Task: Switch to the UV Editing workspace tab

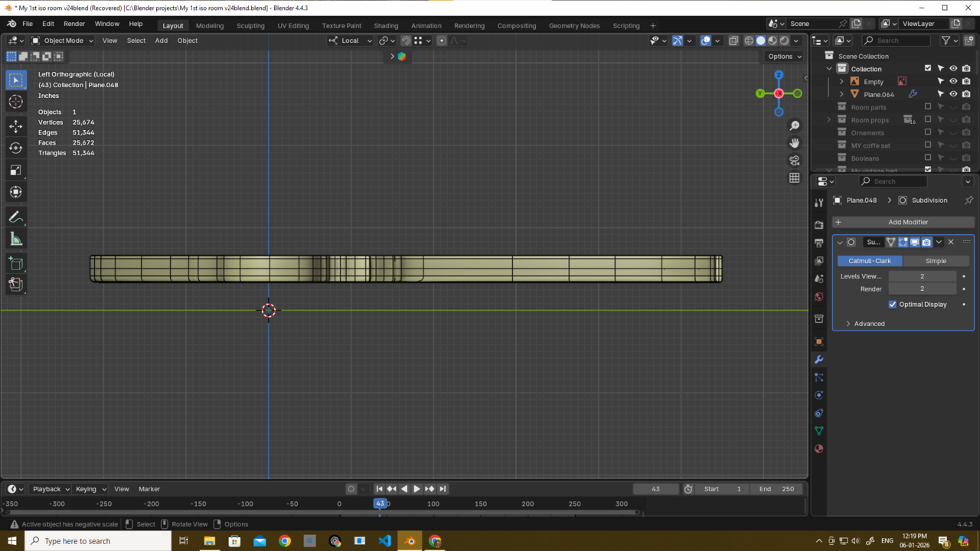Action: pyautogui.click(x=293, y=25)
